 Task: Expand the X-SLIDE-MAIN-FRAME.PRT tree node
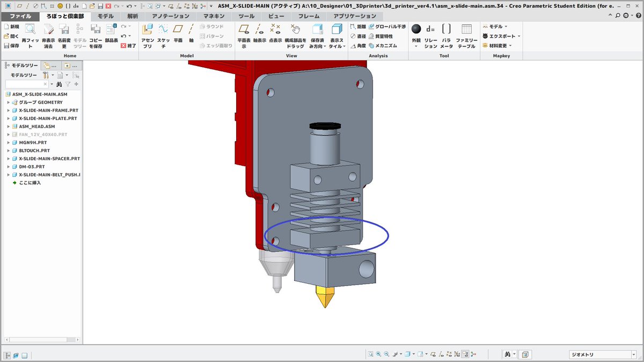(x=8, y=110)
